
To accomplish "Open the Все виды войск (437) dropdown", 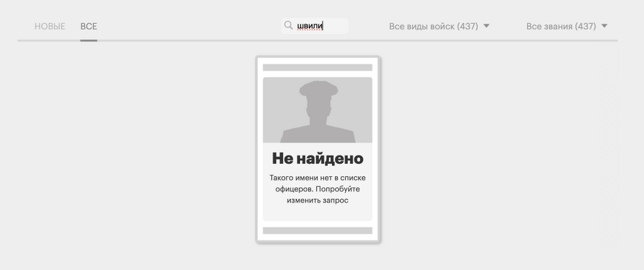I will [x=439, y=26].
